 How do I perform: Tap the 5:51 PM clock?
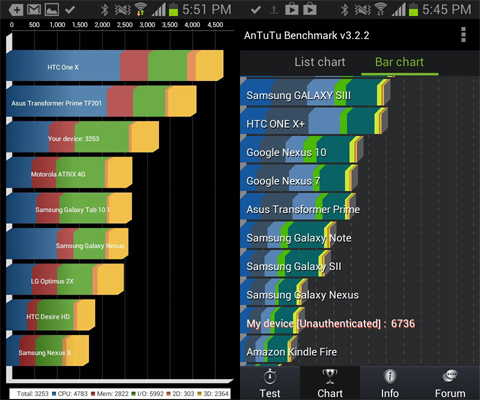pyautogui.click(x=207, y=10)
